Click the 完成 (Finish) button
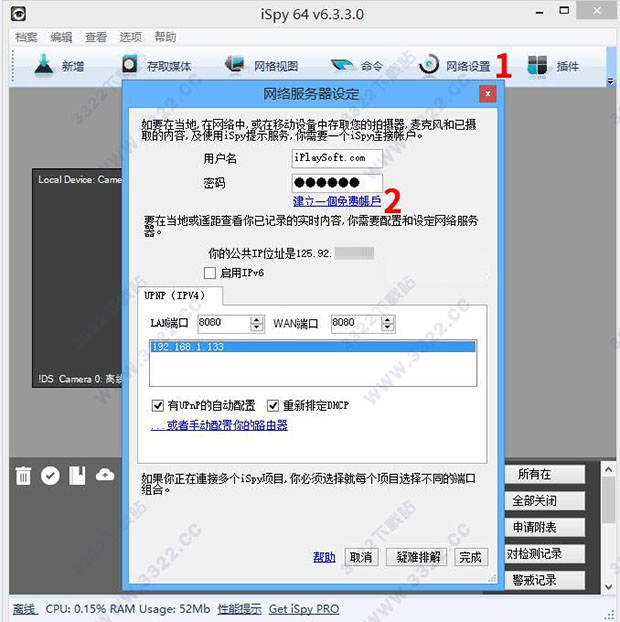The width and height of the screenshot is (620, 622). (471, 557)
